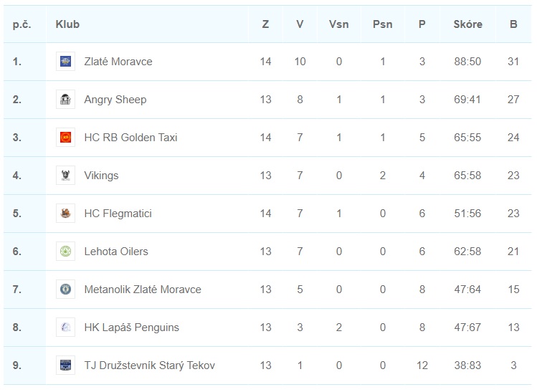Sort by the Skóre column header
537x392 pixels.
pos(468,24)
